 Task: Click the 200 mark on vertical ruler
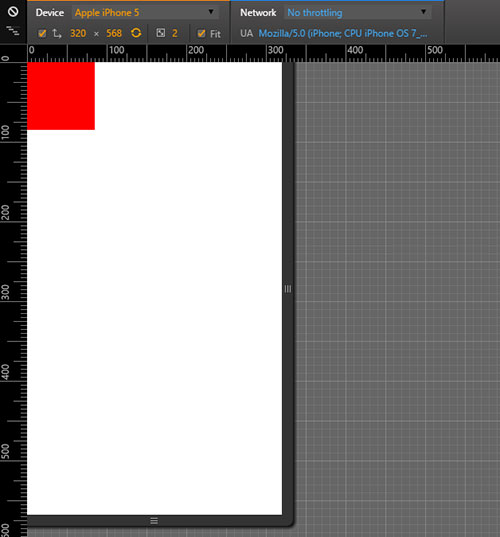[x=5, y=213]
